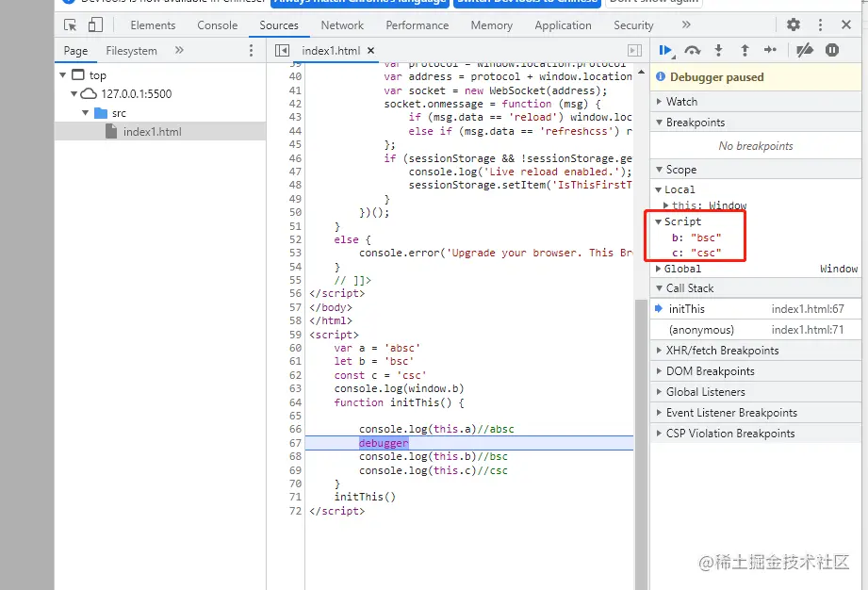The height and width of the screenshot is (590, 868).
Task: Expand the this: Window entry
Action: click(x=666, y=205)
